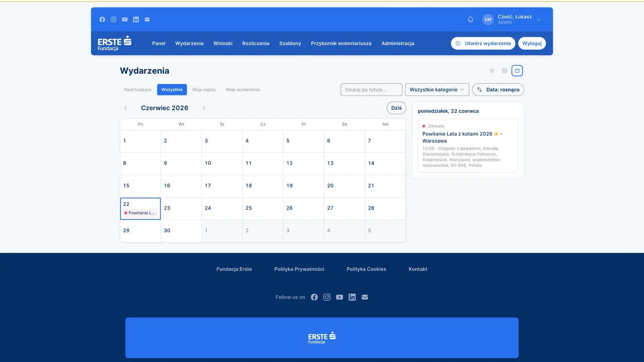
Task: Switch to list view
Action: tap(492, 71)
